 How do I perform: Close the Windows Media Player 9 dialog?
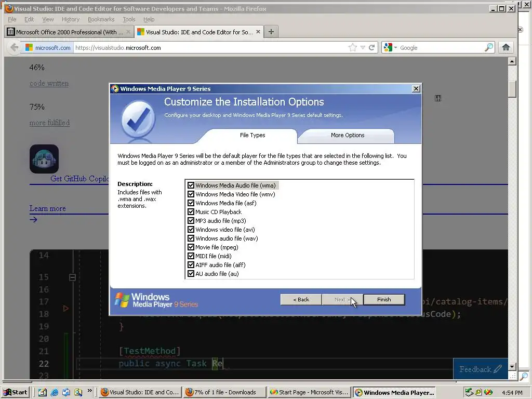[x=416, y=88]
